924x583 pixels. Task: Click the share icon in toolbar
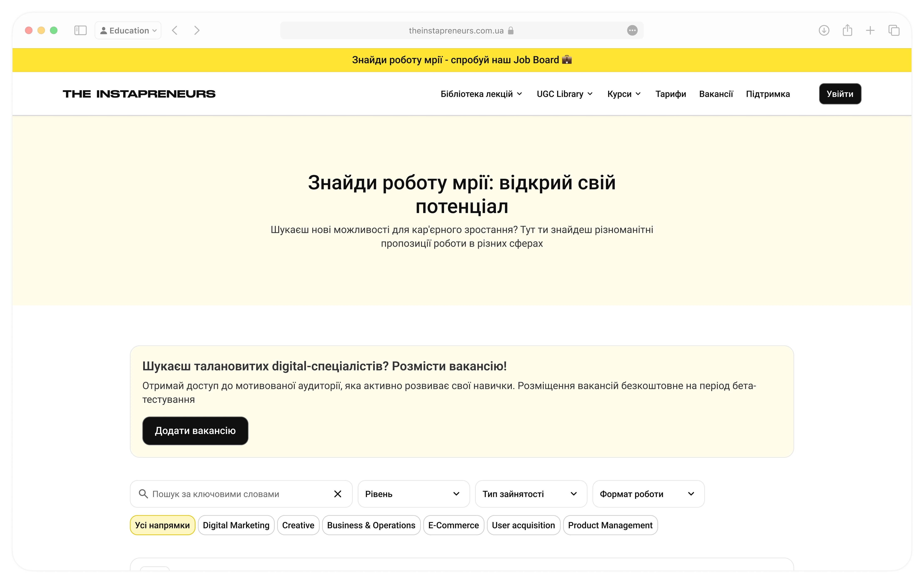[847, 30]
